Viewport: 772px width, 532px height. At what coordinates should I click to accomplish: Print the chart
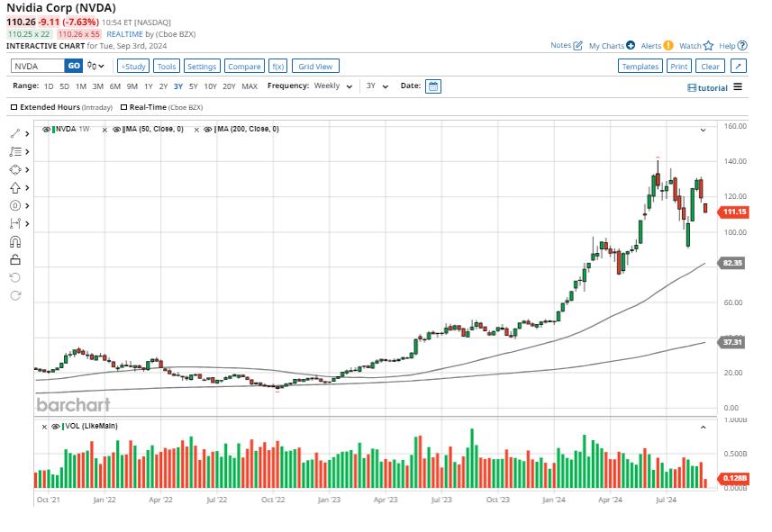click(x=679, y=66)
